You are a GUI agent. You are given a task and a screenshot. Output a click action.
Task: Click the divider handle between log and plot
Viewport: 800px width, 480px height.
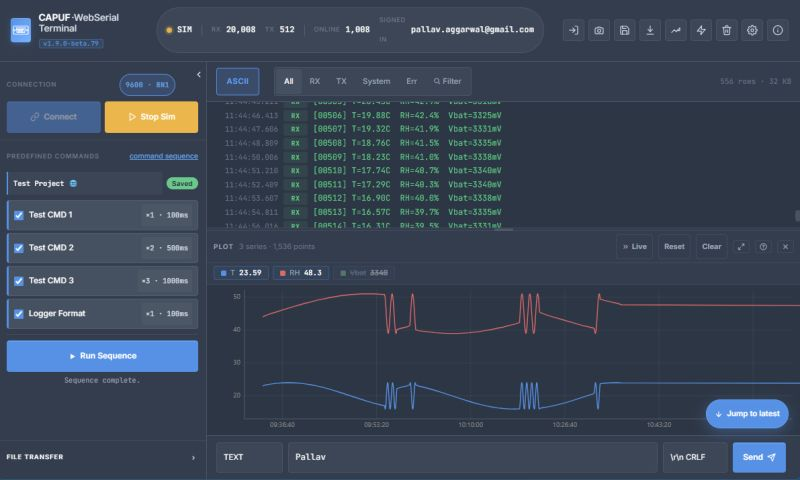504,230
